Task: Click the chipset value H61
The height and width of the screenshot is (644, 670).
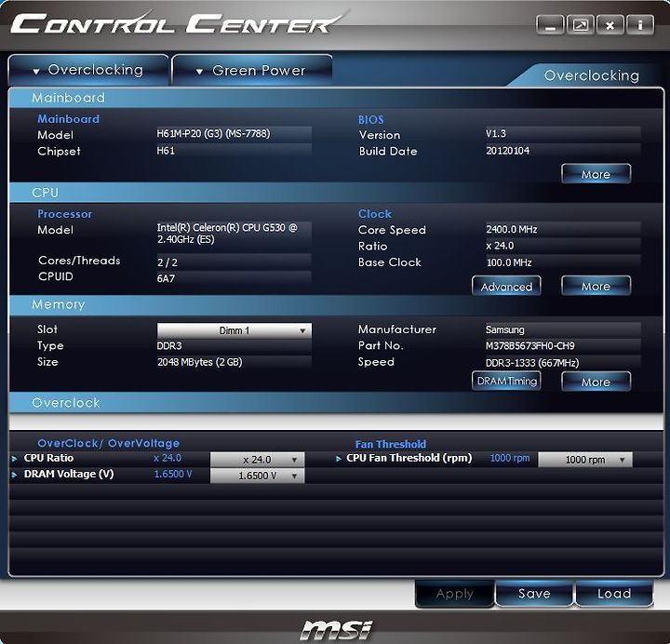Action: click(166, 151)
